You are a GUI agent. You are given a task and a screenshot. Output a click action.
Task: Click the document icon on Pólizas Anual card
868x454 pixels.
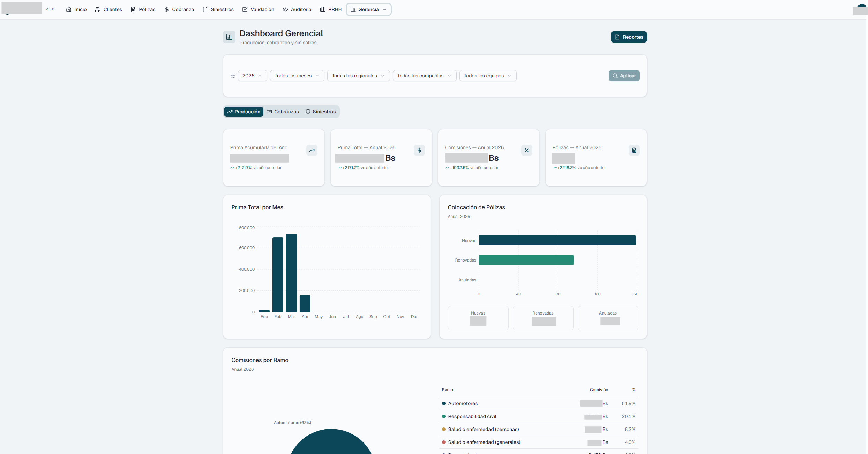coord(634,150)
